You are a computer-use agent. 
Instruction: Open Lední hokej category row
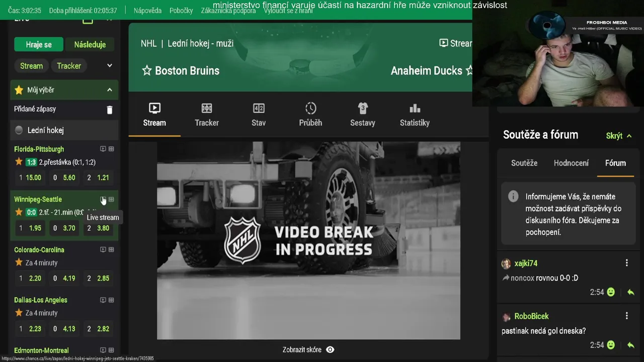64,130
